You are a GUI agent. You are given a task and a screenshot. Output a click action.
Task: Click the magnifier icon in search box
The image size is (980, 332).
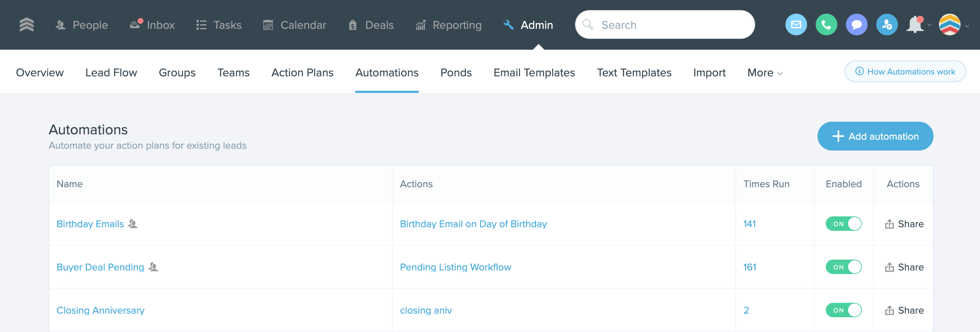(x=588, y=25)
